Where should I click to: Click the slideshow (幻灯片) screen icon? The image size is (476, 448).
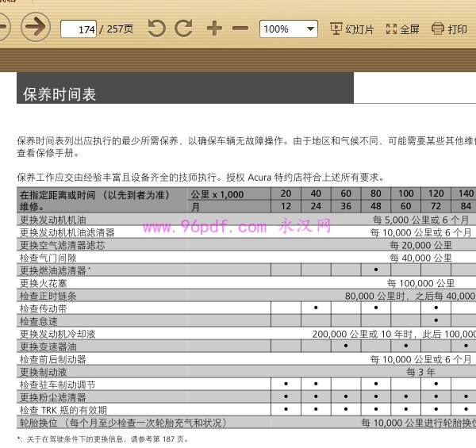pyautogui.click(x=335, y=29)
